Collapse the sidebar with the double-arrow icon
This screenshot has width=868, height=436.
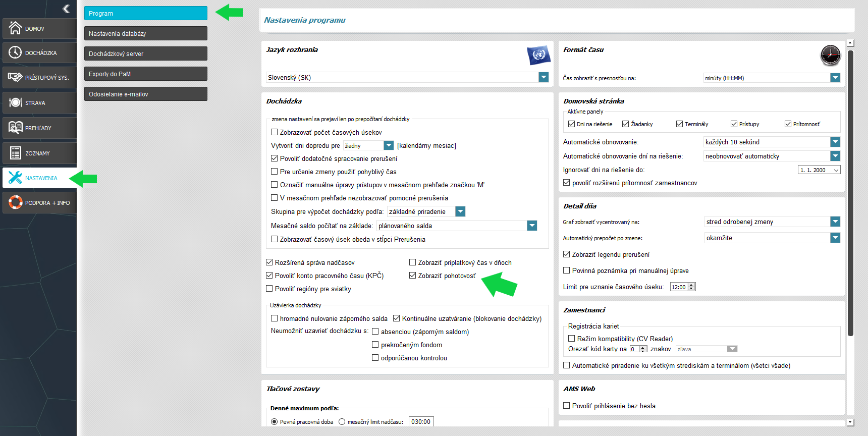[66, 9]
